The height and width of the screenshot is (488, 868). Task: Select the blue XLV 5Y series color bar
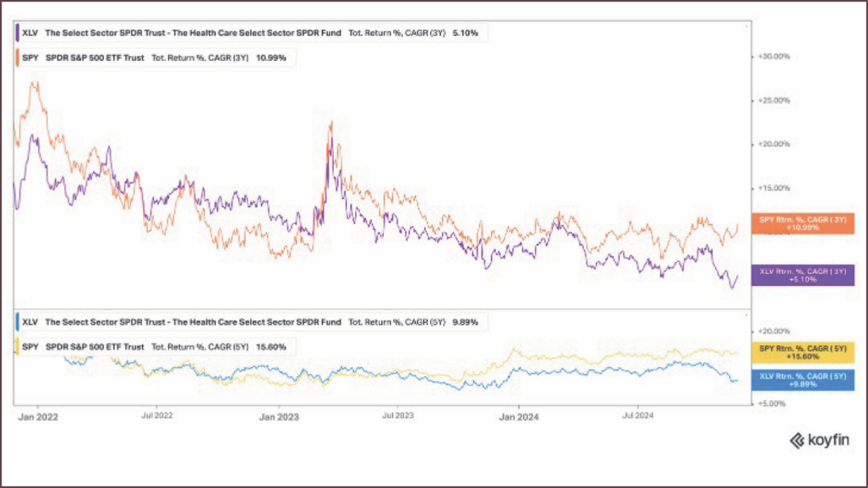[18, 322]
